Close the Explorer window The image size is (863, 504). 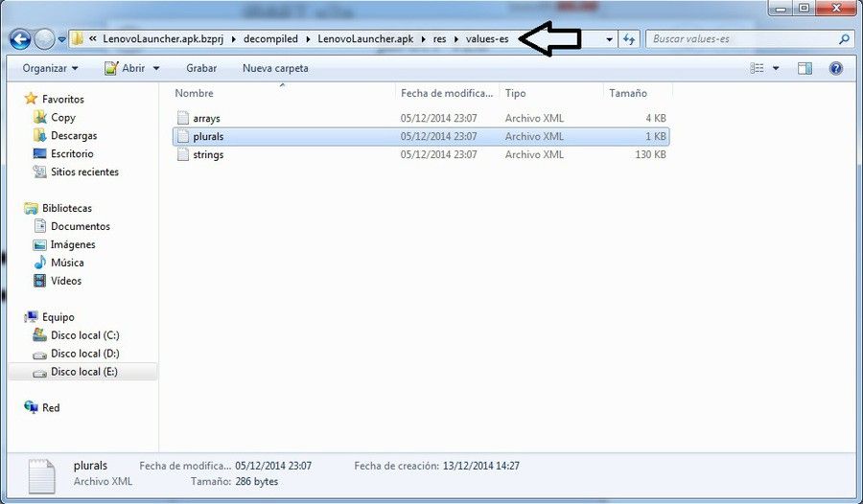pos(836,8)
